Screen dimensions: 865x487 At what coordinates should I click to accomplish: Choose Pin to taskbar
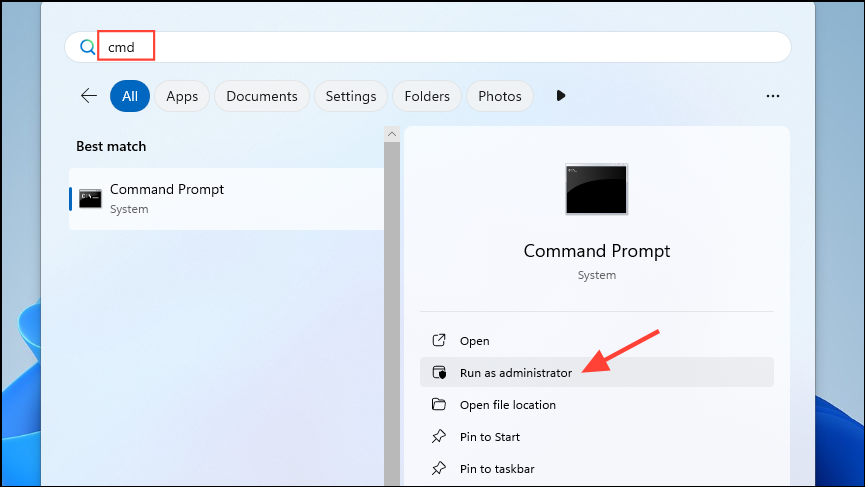tap(596, 468)
